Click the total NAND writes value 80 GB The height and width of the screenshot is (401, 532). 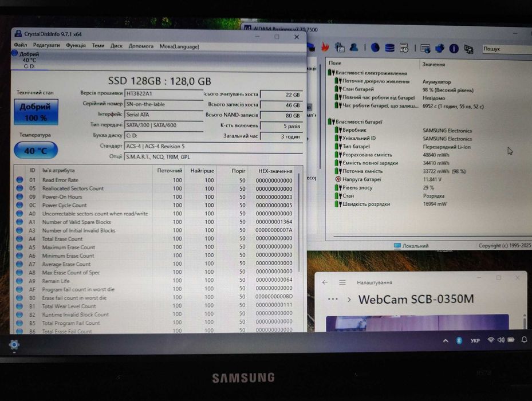tap(281, 116)
